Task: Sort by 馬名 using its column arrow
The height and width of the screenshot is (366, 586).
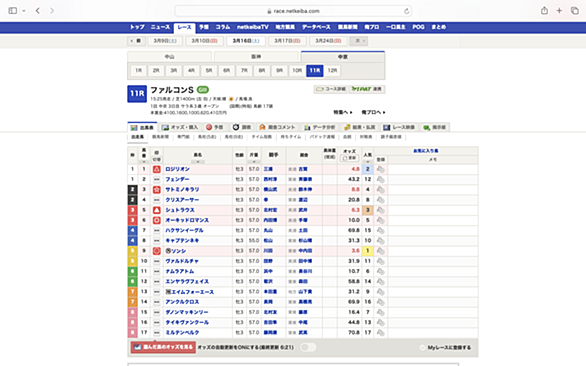Action: 198,162
